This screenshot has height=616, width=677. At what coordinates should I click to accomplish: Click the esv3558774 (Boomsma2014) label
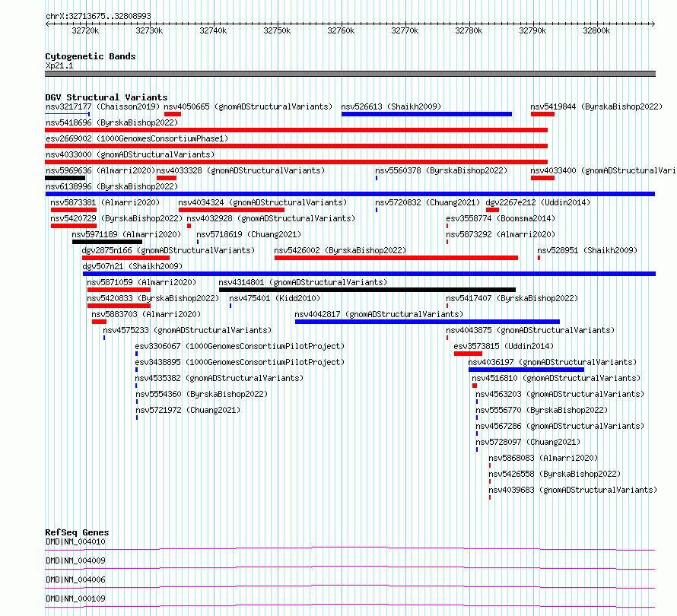(x=501, y=218)
